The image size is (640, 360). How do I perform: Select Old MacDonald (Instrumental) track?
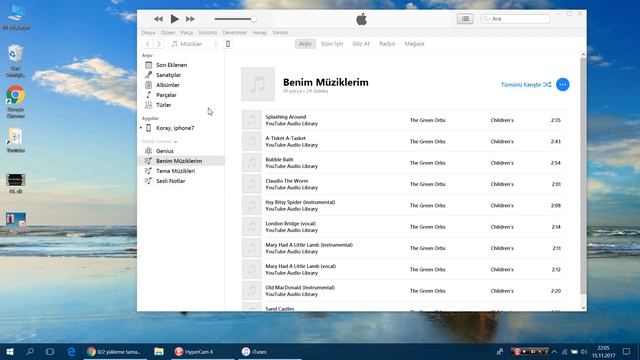click(x=404, y=291)
